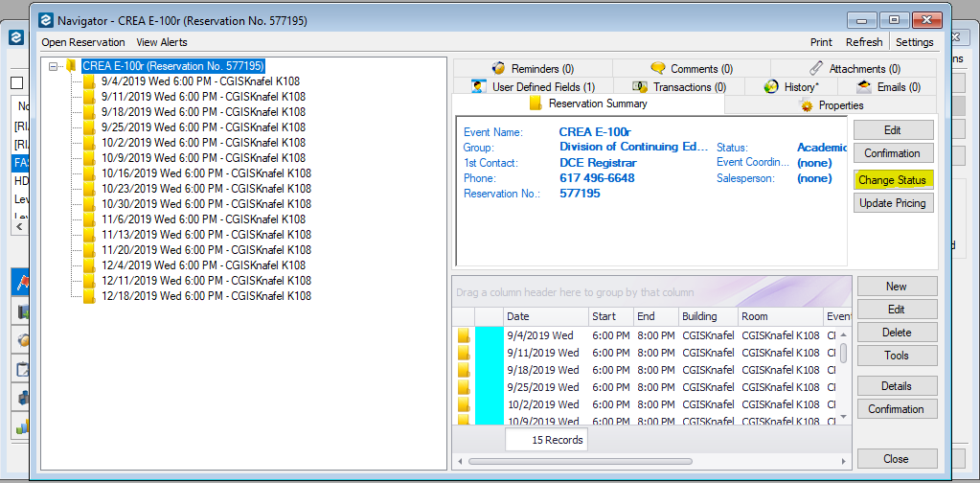Click the folder icon of the 11/6/2019 booking

[90, 219]
